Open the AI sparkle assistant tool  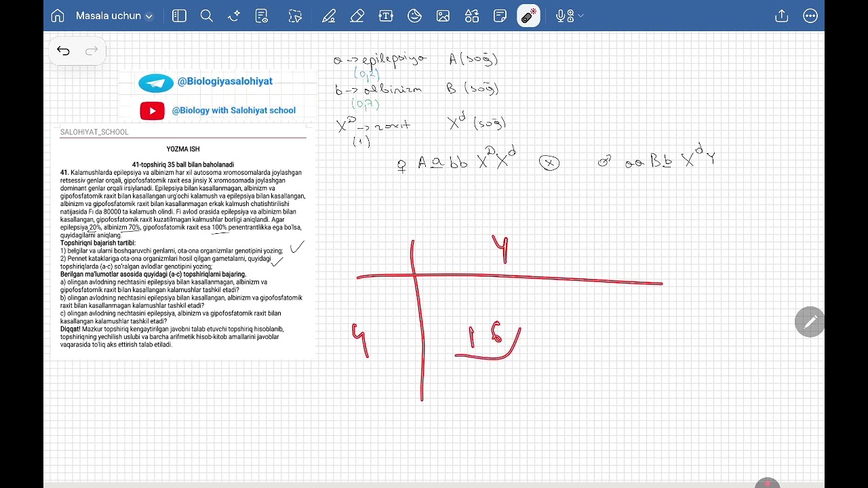234,16
